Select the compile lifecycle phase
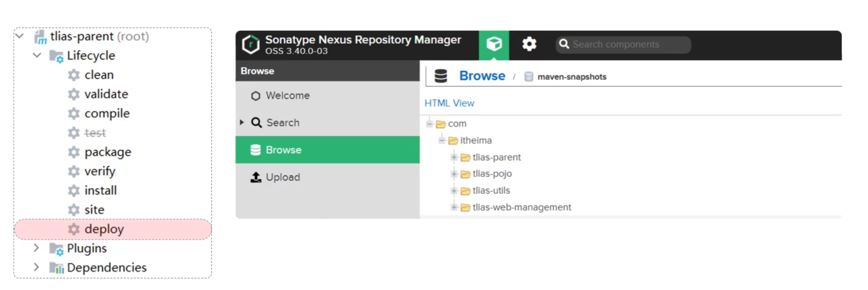The width and height of the screenshot is (868, 290). (107, 114)
